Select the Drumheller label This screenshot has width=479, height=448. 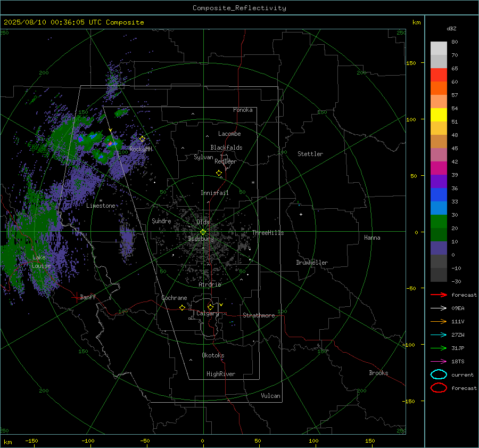pyautogui.click(x=312, y=263)
